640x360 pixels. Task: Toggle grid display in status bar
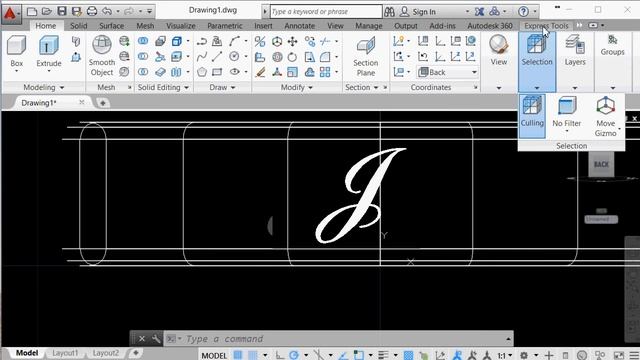pos(238,355)
